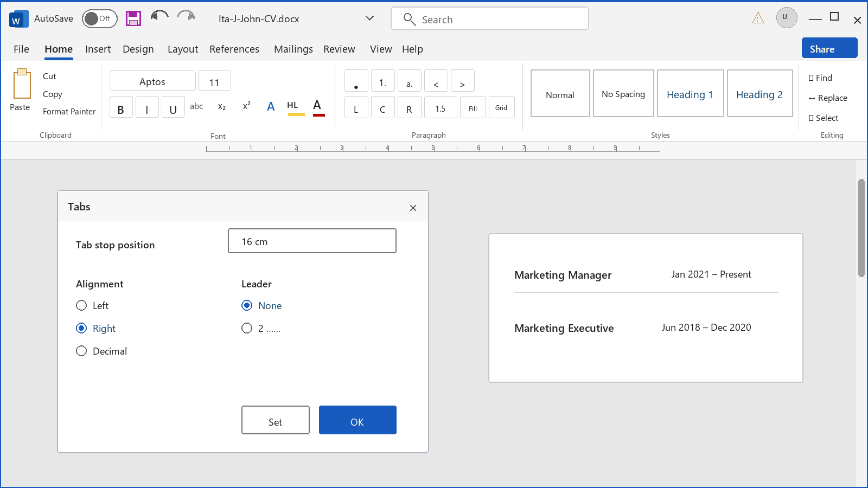Switch to the References tab

234,49
